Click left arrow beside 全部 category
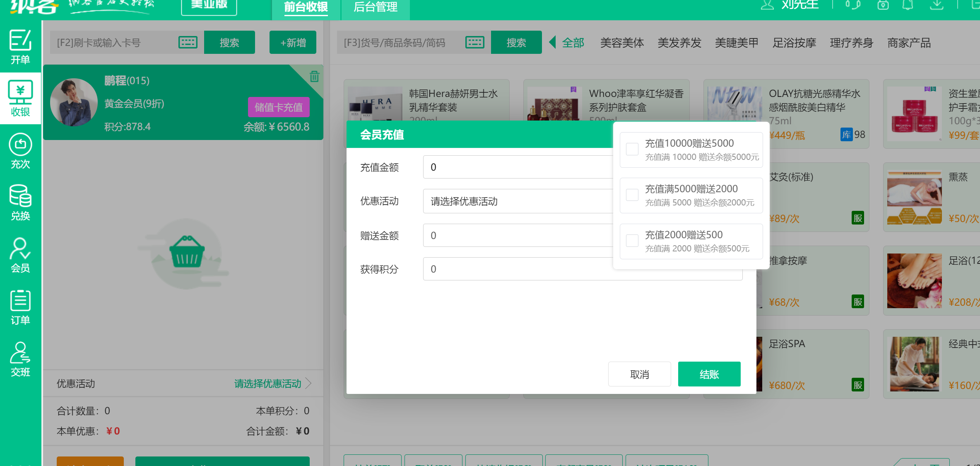The height and width of the screenshot is (466, 980). 552,42
